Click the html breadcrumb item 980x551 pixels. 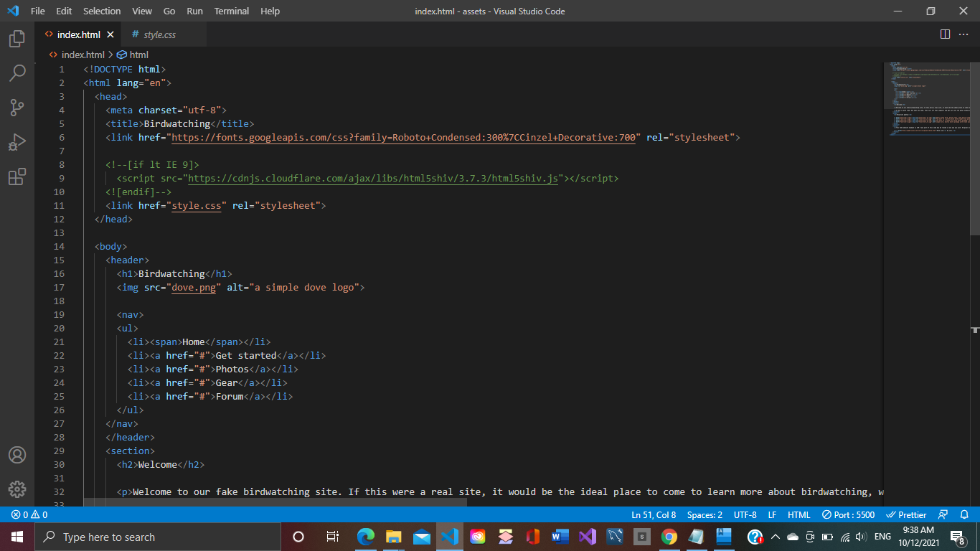click(138, 55)
